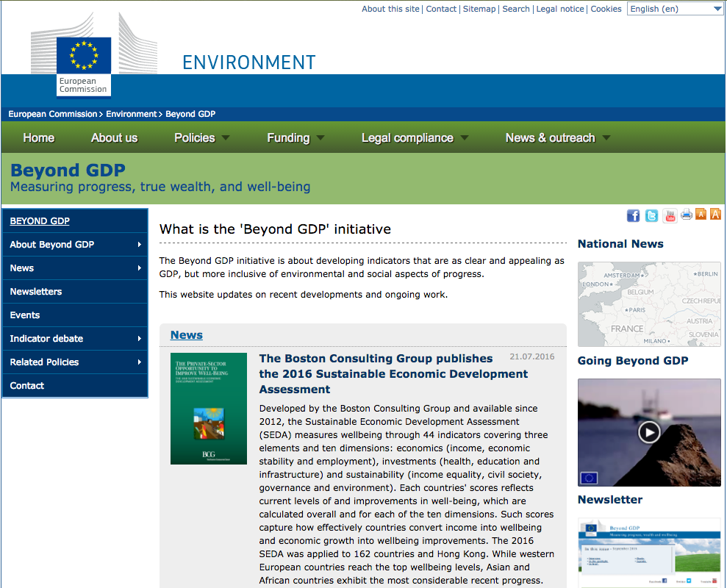Screen dimensions: 727x588
Task: Open the Legal compliance menu item
Action: point(407,137)
